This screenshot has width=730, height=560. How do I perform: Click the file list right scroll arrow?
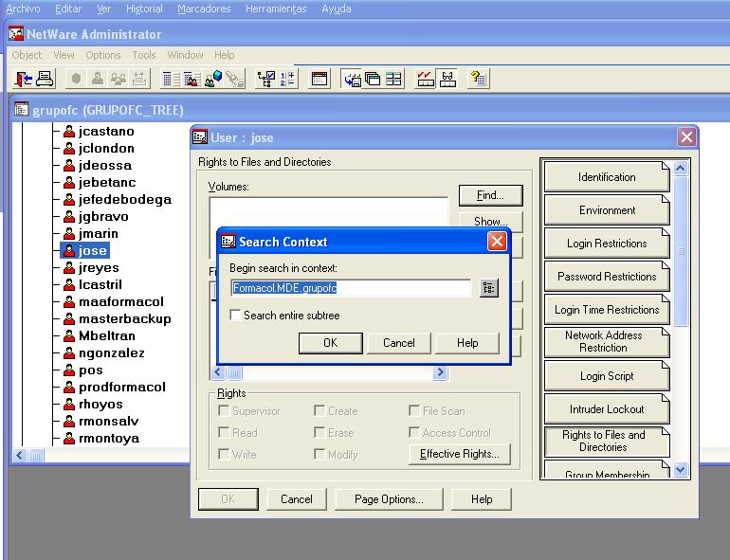click(x=440, y=372)
